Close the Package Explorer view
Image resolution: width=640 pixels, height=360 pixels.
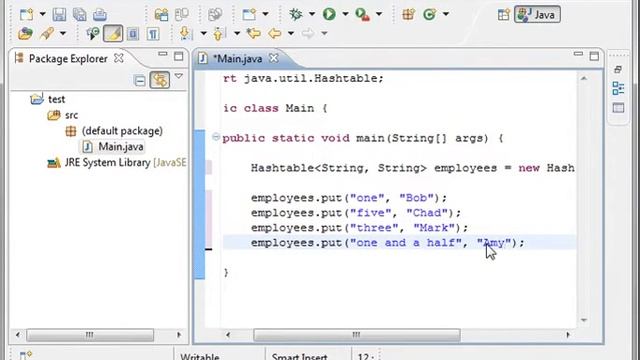point(118,58)
